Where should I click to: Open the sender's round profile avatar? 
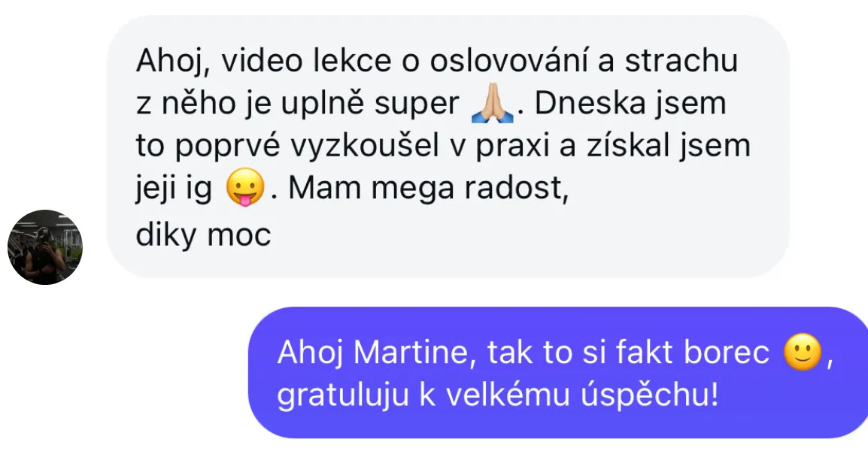(x=45, y=247)
